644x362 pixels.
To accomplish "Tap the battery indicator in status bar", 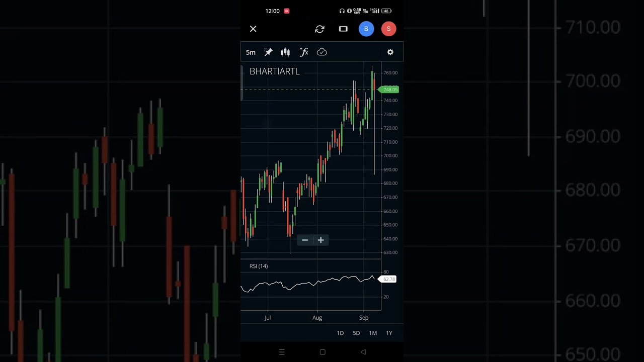I will click(x=387, y=11).
